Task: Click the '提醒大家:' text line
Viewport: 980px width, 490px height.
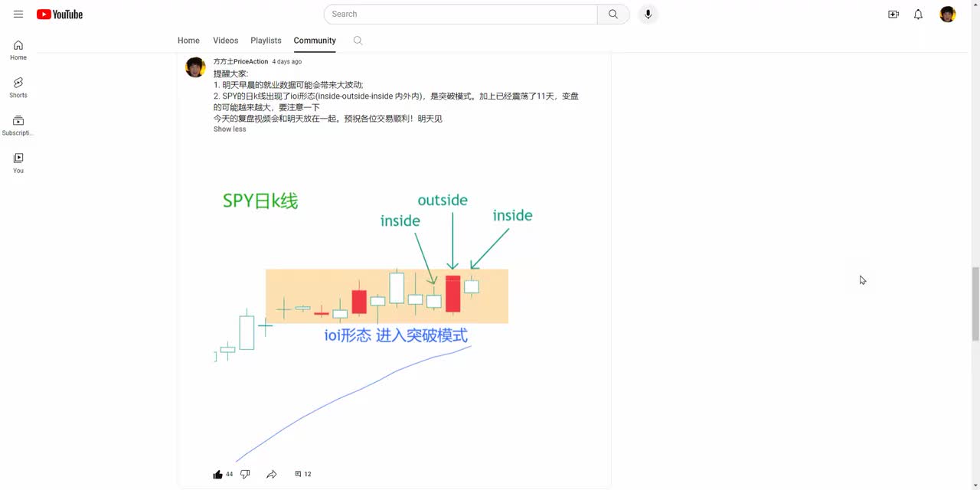Action: click(x=231, y=74)
